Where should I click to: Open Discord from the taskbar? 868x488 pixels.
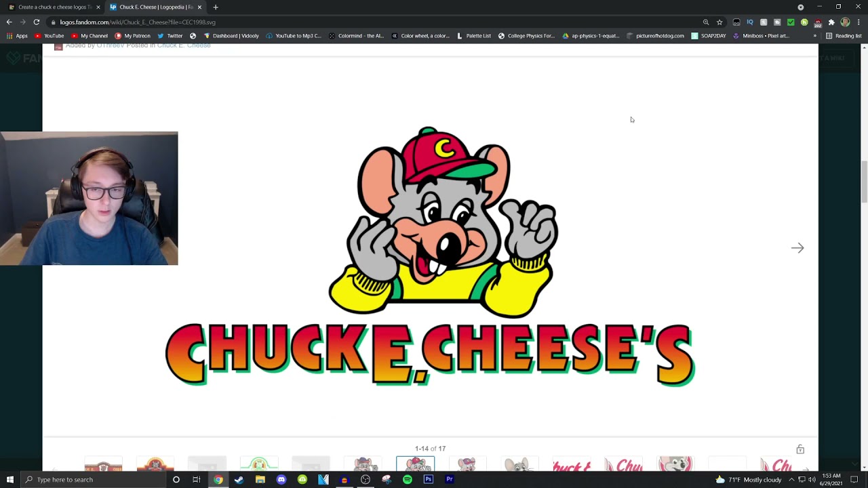click(x=281, y=480)
